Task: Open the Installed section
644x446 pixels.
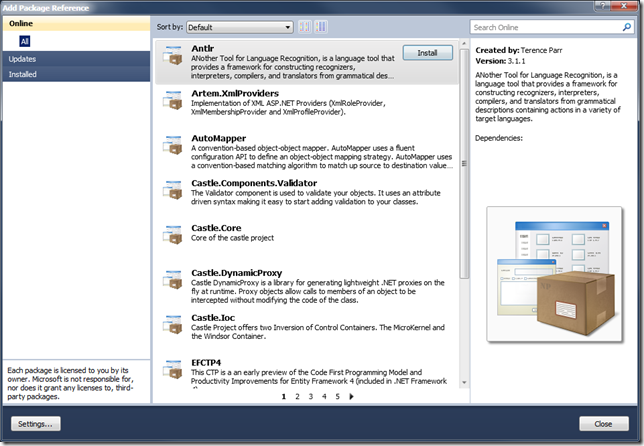Action: tap(76, 74)
